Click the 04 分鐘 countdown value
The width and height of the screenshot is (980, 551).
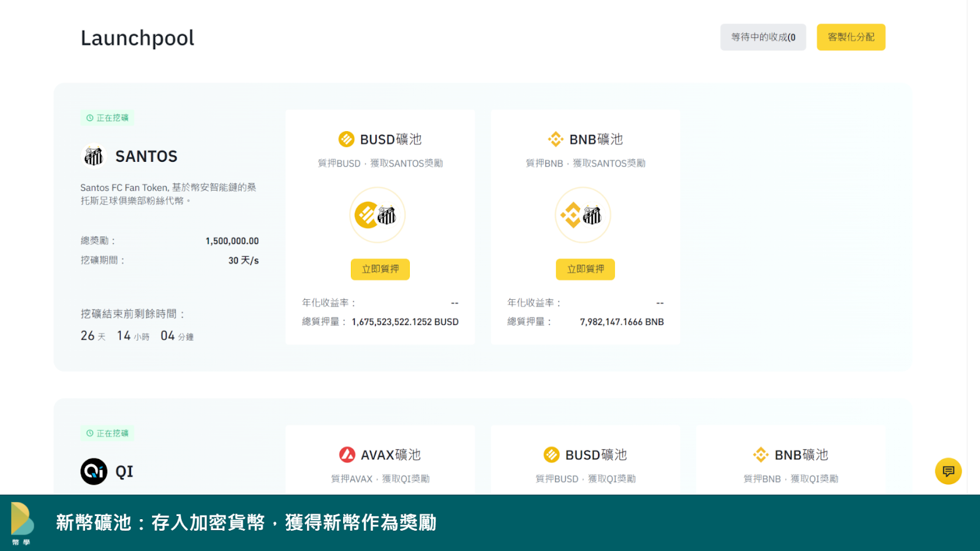click(177, 336)
